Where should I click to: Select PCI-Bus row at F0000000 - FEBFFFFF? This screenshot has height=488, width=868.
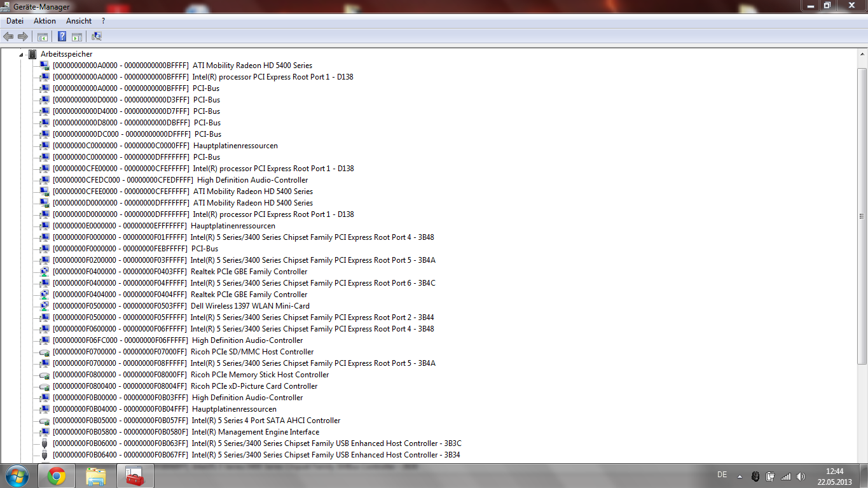pyautogui.click(x=135, y=249)
